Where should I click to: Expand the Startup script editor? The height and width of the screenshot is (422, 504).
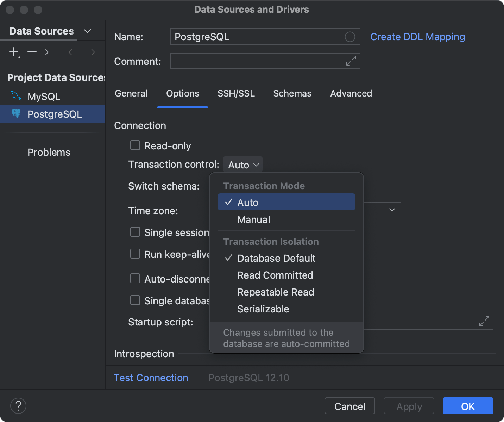click(484, 321)
